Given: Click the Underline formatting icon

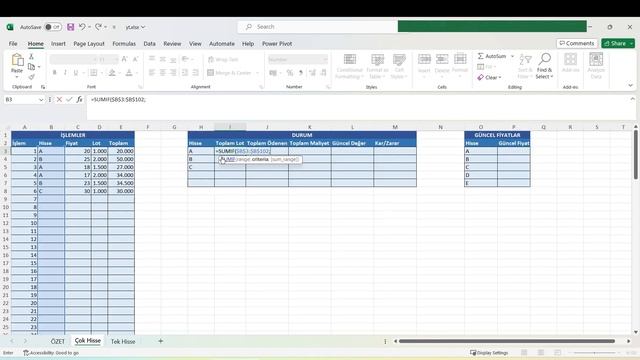Looking at the screenshot, I should (x=76, y=73).
